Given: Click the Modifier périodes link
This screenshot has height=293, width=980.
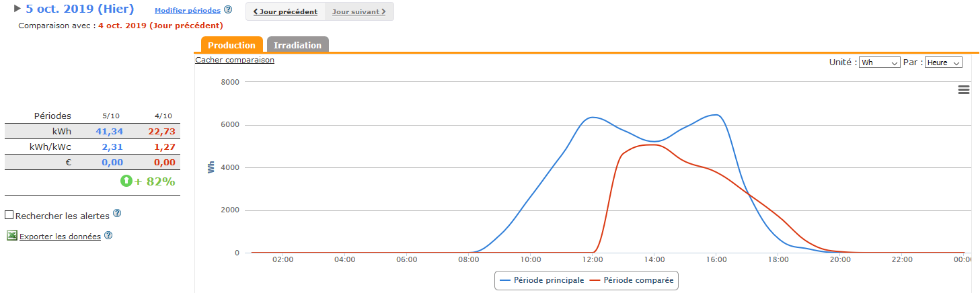Looking at the screenshot, I should point(187,11).
